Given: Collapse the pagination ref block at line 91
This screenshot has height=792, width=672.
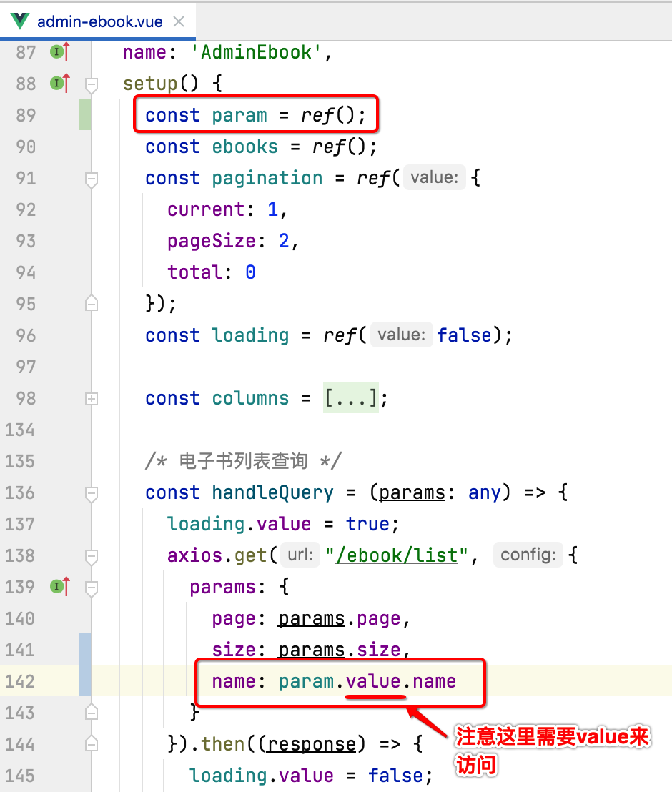Looking at the screenshot, I should coord(92,179).
